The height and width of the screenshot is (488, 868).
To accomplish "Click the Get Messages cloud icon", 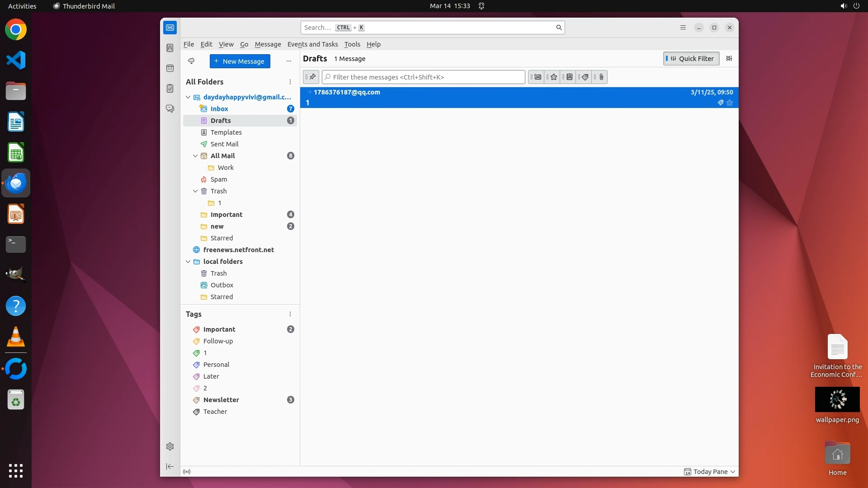I will pyautogui.click(x=191, y=61).
